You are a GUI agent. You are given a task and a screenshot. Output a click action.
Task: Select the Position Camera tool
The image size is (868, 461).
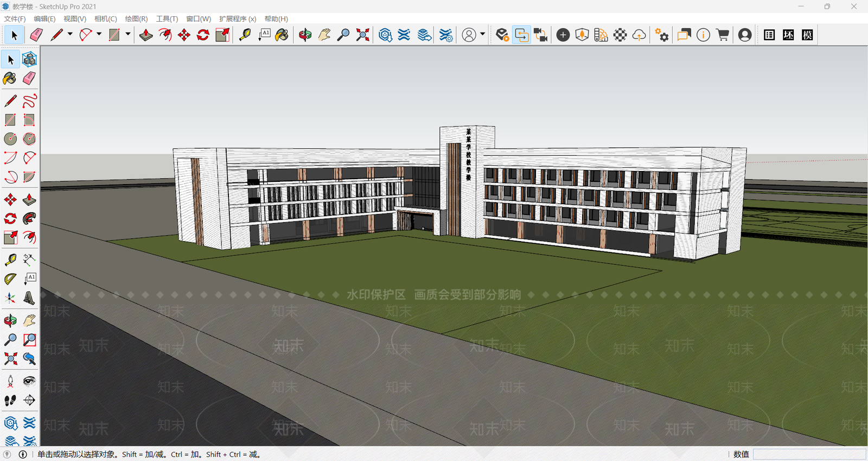[x=10, y=381]
